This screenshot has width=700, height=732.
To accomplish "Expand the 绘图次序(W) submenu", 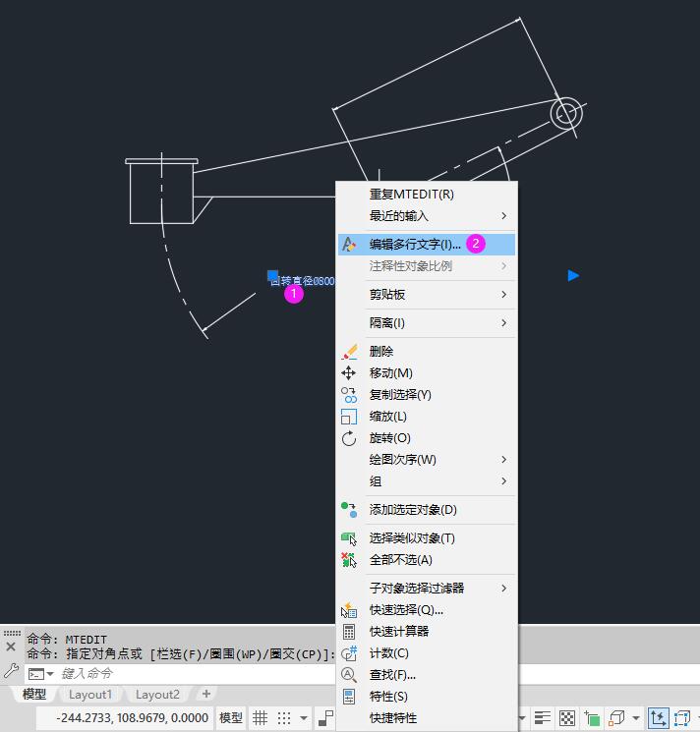I will pos(427,460).
